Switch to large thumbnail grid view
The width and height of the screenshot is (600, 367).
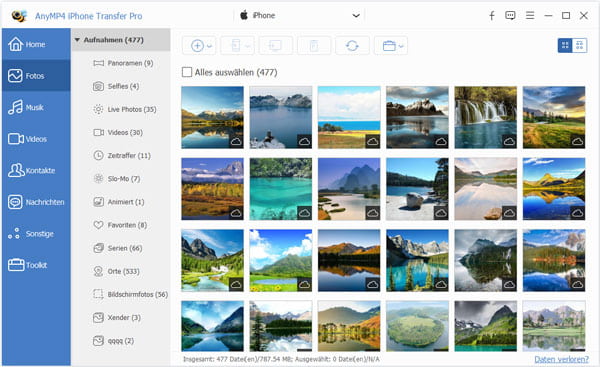[565, 46]
